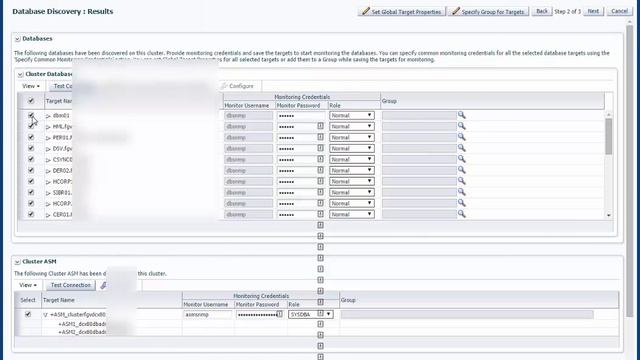Click the Group column header in databases table
This screenshot has width=640, height=360.
click(x=389, y=101)
